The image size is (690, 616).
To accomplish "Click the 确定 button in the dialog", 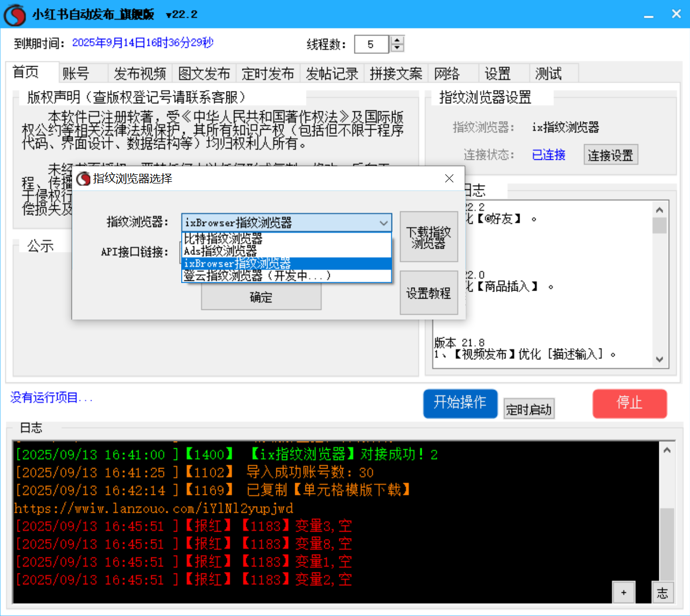I will 261,297.
